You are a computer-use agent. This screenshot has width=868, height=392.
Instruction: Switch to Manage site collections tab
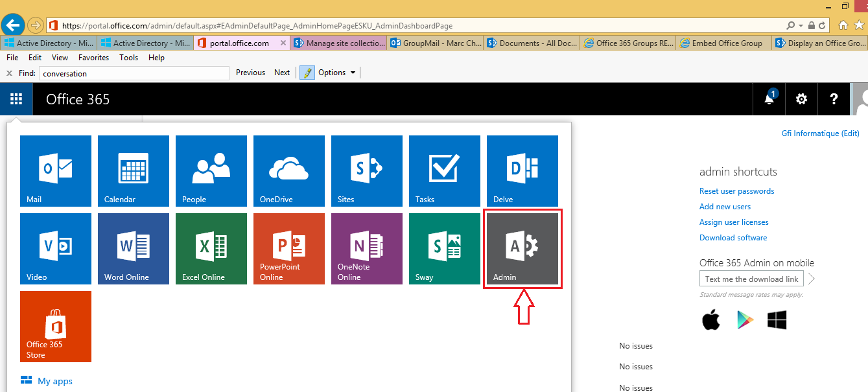tap(338, 43)
